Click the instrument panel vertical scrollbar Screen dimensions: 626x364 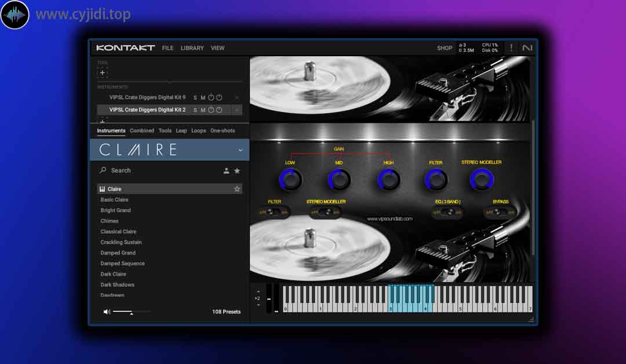533,188
